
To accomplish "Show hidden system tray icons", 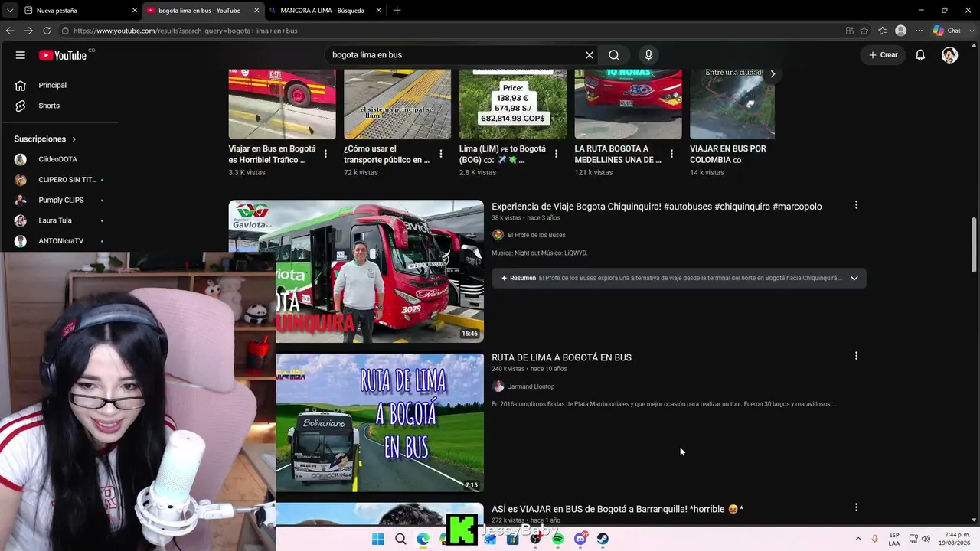I will [858, 539].
